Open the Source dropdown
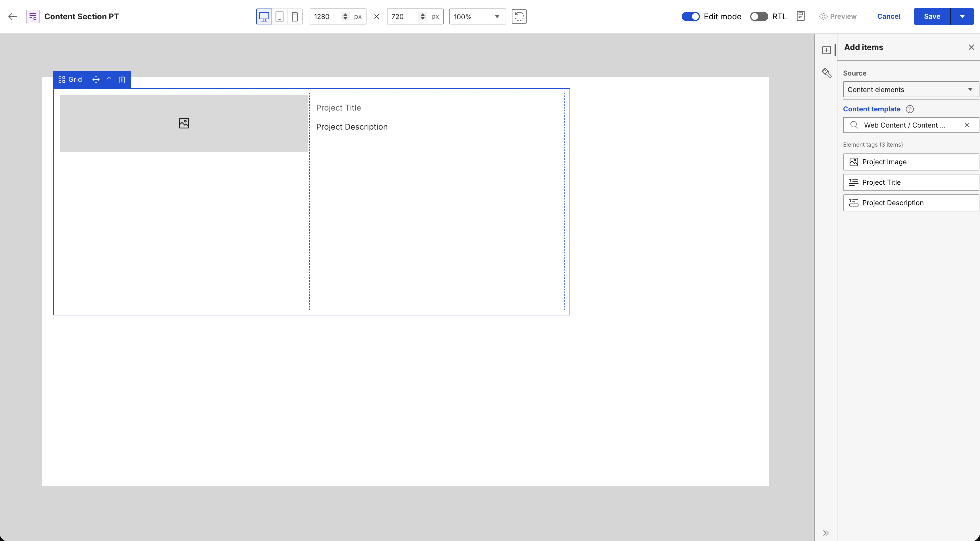The width and height of the screenshot is (980, 541). (x=911, y=90)
